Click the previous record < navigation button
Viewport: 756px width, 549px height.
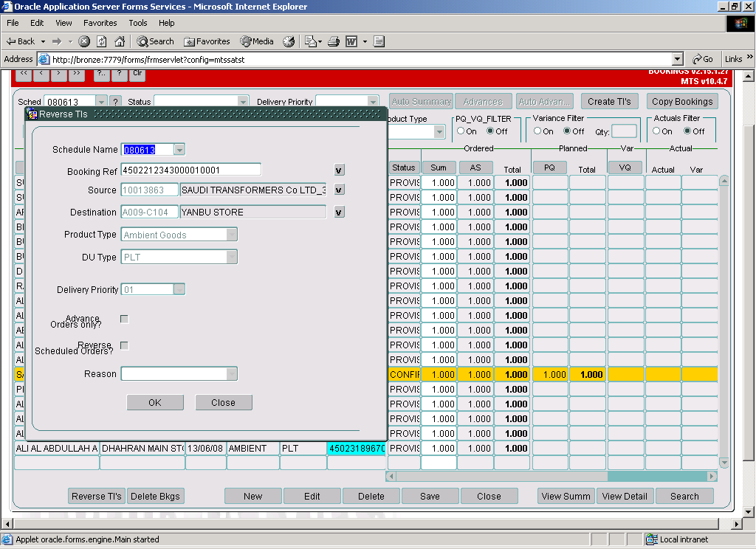pos(41,74)
